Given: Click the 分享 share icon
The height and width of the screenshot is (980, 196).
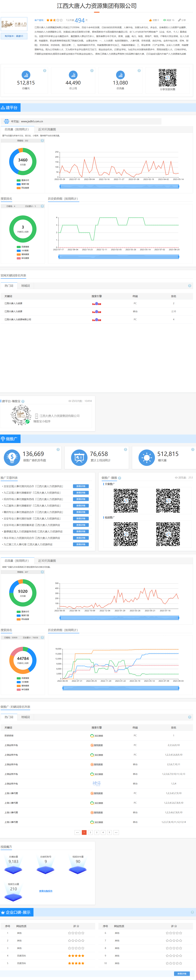Looking at the screenshot, I should point(179,20).
